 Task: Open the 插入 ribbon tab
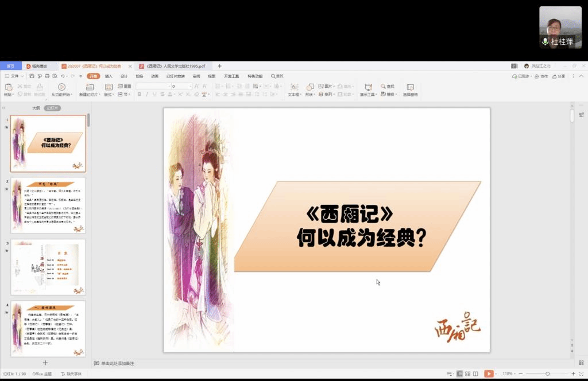tap(109, 76)
